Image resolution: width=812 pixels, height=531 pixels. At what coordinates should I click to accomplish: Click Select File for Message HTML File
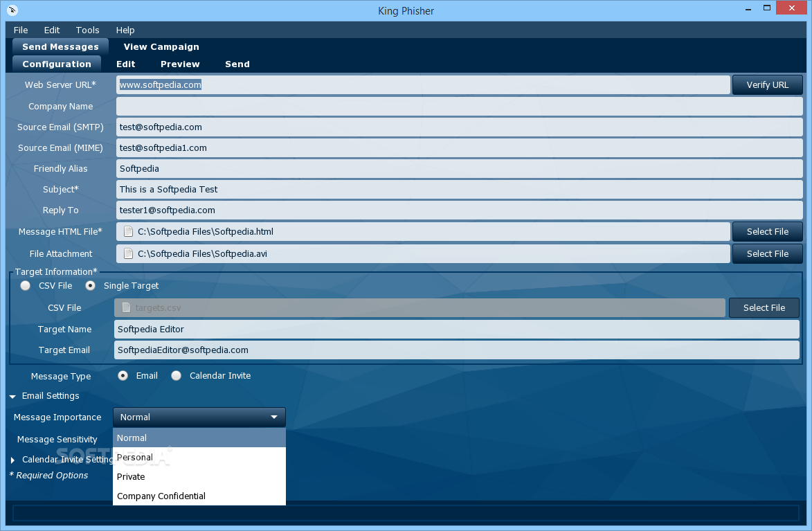[768, 231]
